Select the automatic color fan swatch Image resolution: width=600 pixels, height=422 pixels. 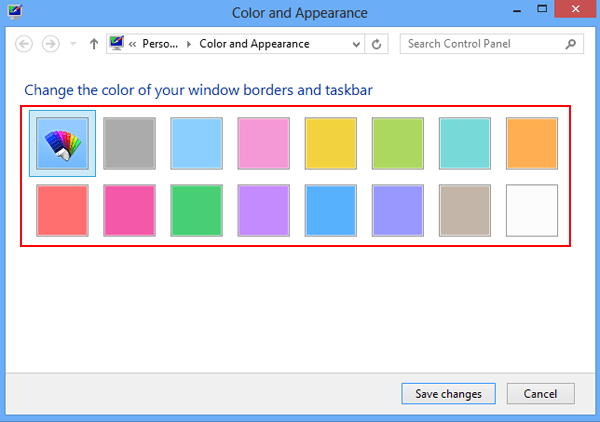coord(62,143)
